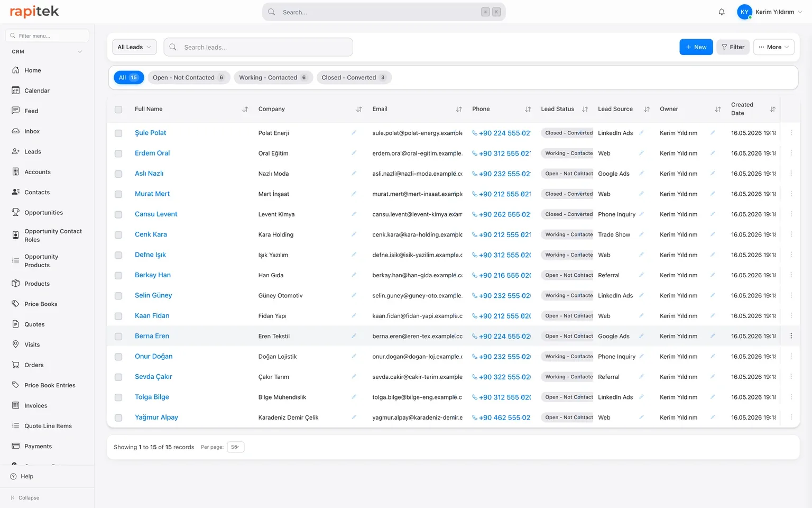
Task: Filter by Working - Contacted tab
Action: [x=273, y=77]
